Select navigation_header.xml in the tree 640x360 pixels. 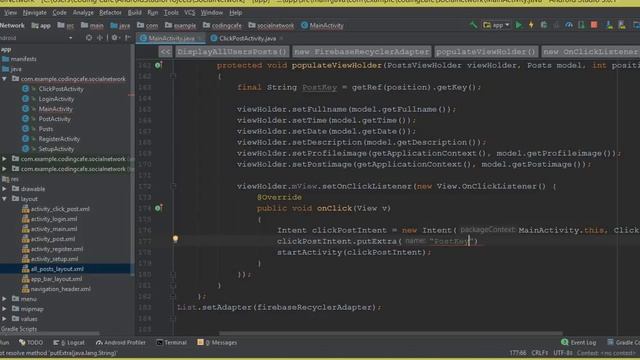click(x=61, y=289)
